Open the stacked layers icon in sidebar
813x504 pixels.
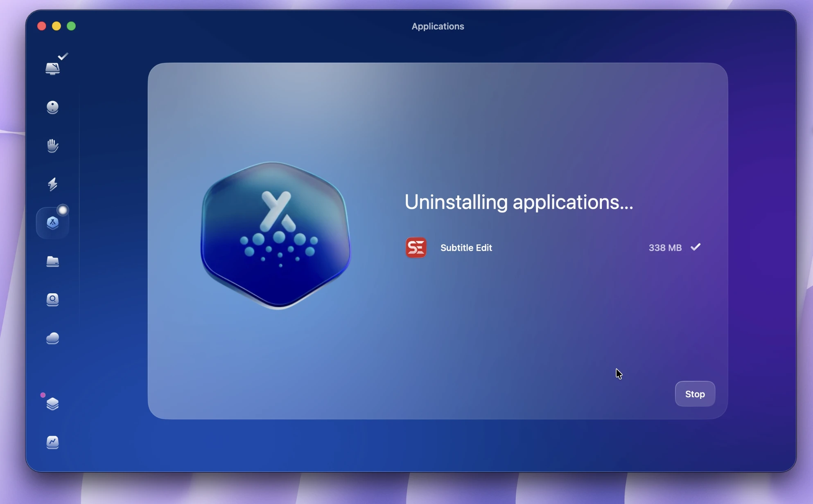[52, 404]
